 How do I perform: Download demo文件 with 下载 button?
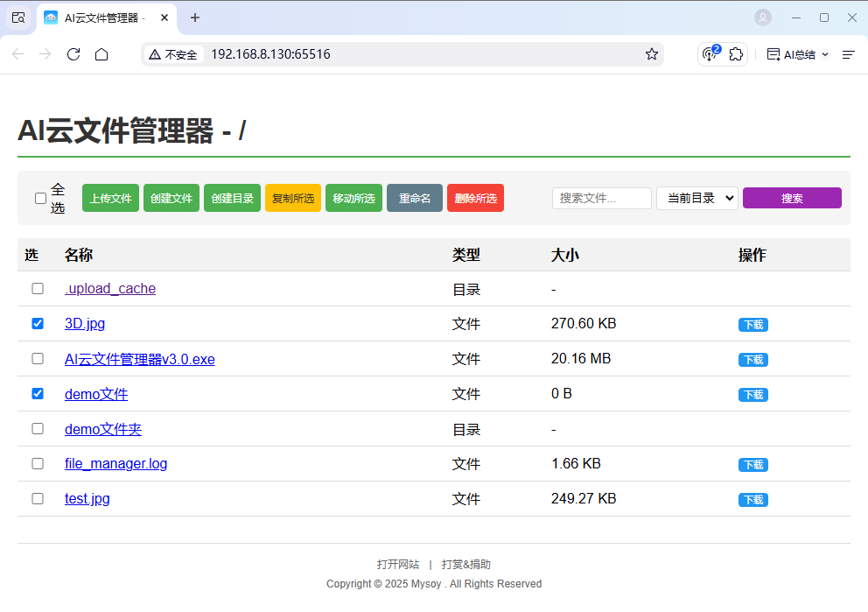(752, 395)
